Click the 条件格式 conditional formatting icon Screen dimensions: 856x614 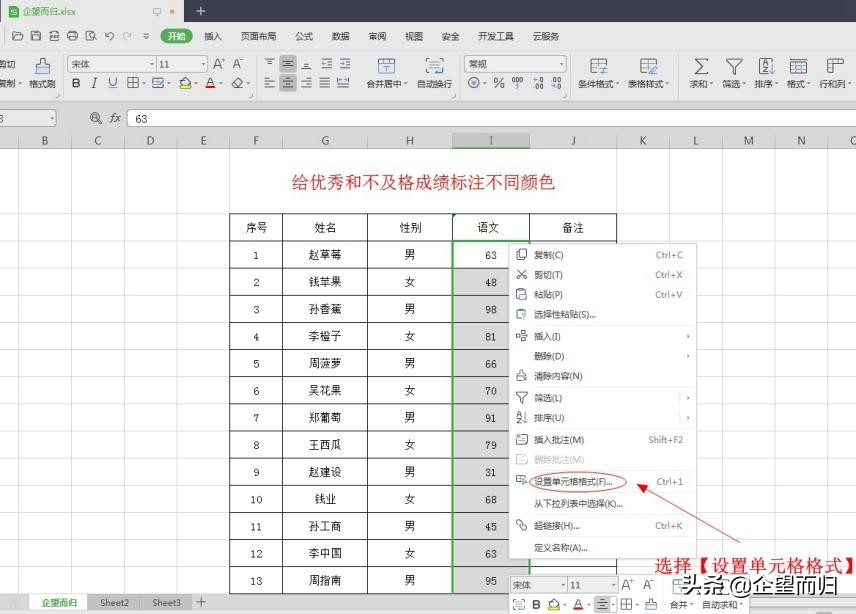tap(599, 67)
